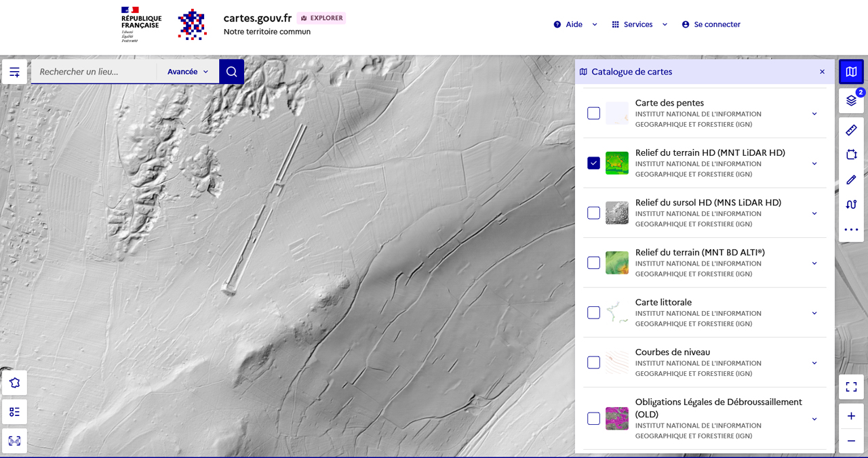Show the map legend icon
The height and width of the screenshot is (458, 868).
pyautogui.click(x=14, y=412)
